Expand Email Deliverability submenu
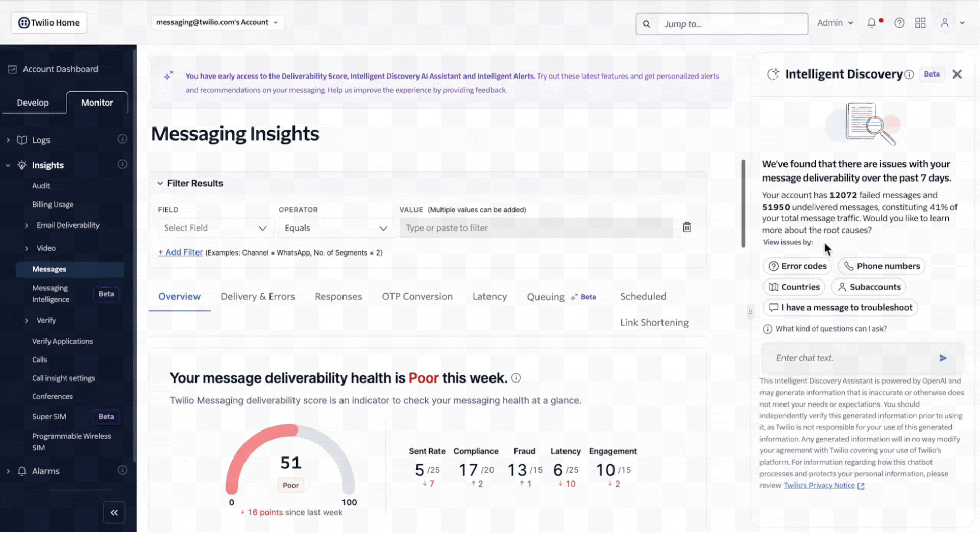Image resolution: width=980 pixels, height=533 pixels. 27,225
